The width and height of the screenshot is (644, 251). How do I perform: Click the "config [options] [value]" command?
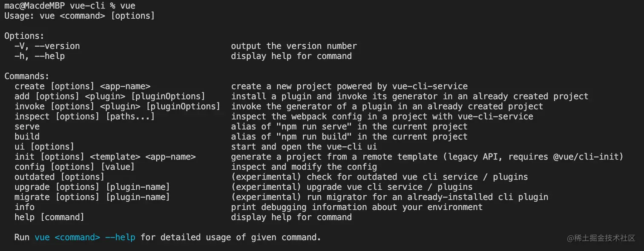click(75, 167)
